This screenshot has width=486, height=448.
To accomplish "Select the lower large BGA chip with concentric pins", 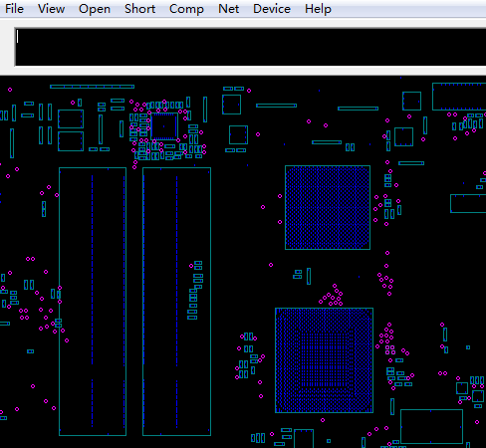I will tap(324, 360).
